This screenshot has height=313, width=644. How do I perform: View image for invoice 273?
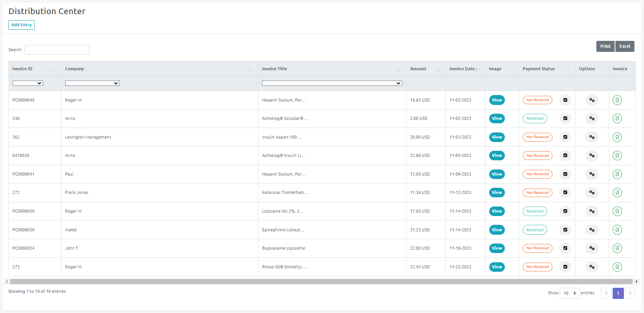tap(497, 267)
